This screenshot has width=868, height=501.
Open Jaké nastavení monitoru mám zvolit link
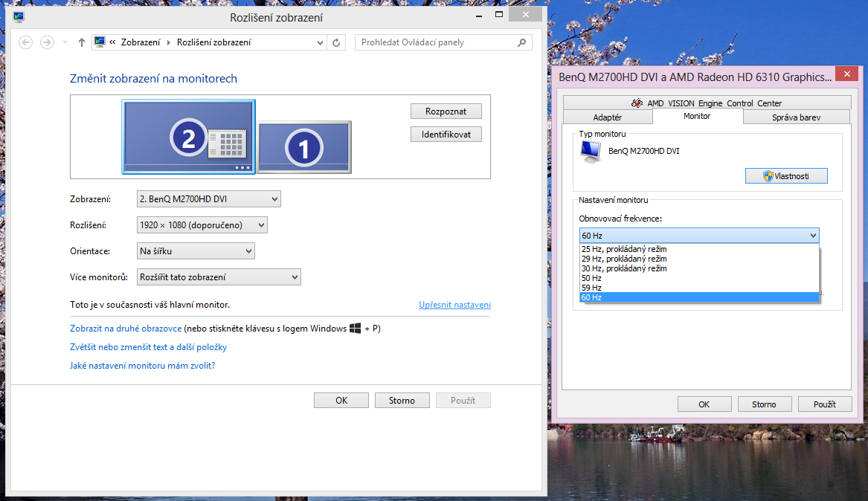pyautogui.click(x=142, y=366)
